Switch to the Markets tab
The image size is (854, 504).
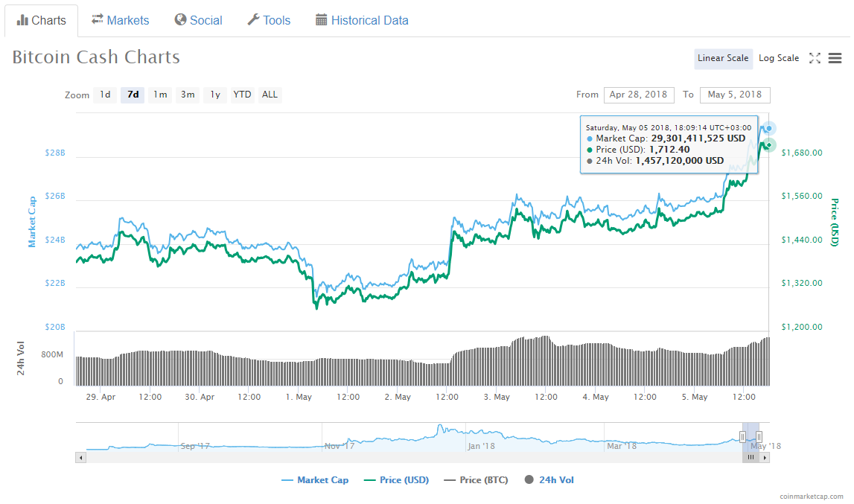[x=120, y=20]
